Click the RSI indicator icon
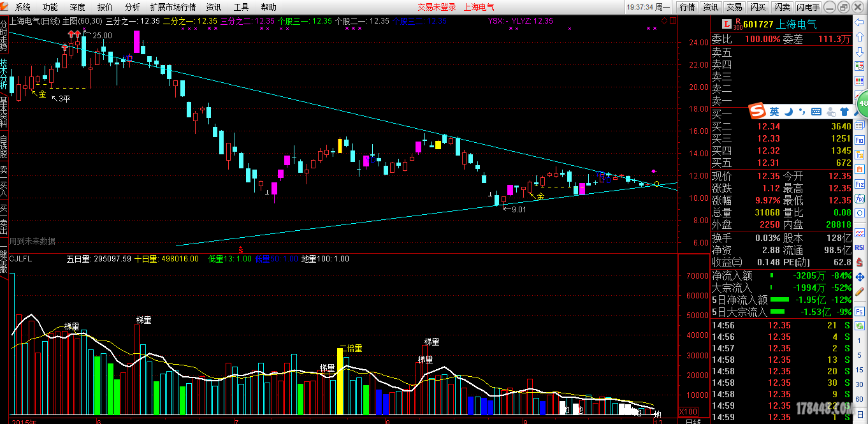Image resolution: width=868 pixels, height=424 pixels. (x=860, y=247)
